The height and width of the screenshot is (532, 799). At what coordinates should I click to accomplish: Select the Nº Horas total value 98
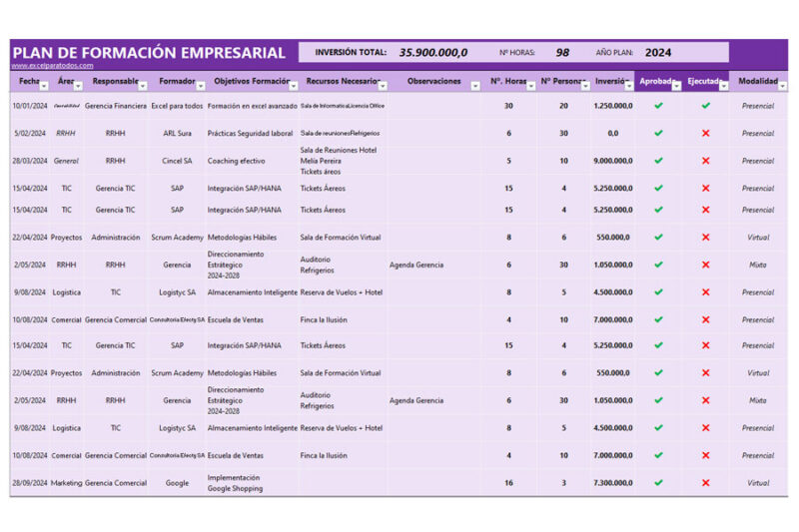tap(562, 53)
